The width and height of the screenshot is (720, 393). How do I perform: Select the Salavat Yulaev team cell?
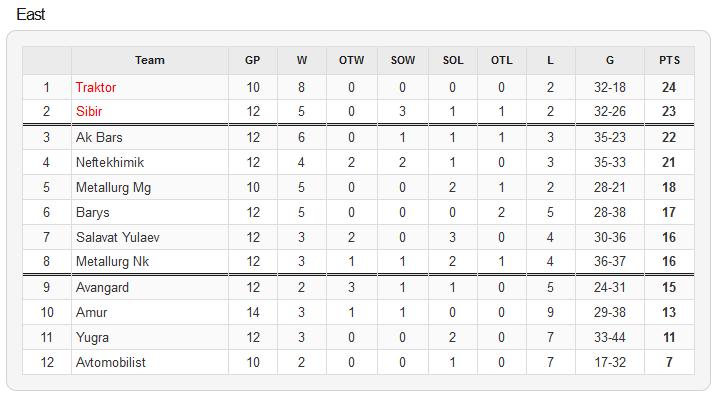(150, 237)
